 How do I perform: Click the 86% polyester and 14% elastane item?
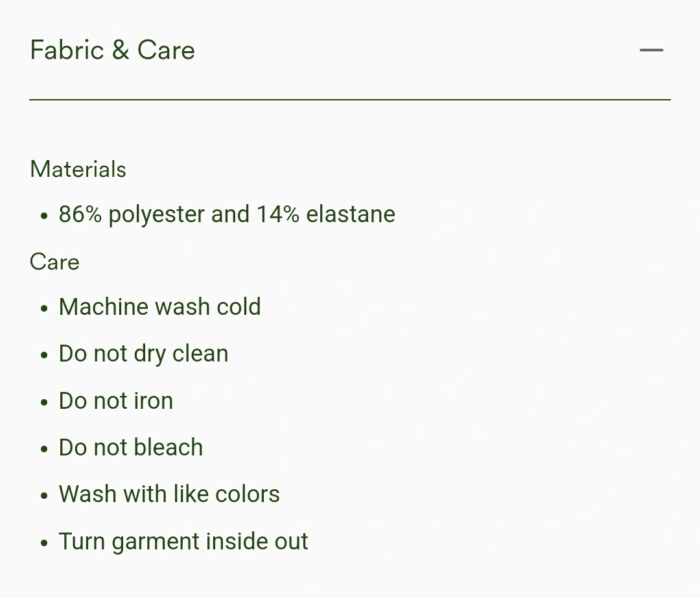coord(227,214)
